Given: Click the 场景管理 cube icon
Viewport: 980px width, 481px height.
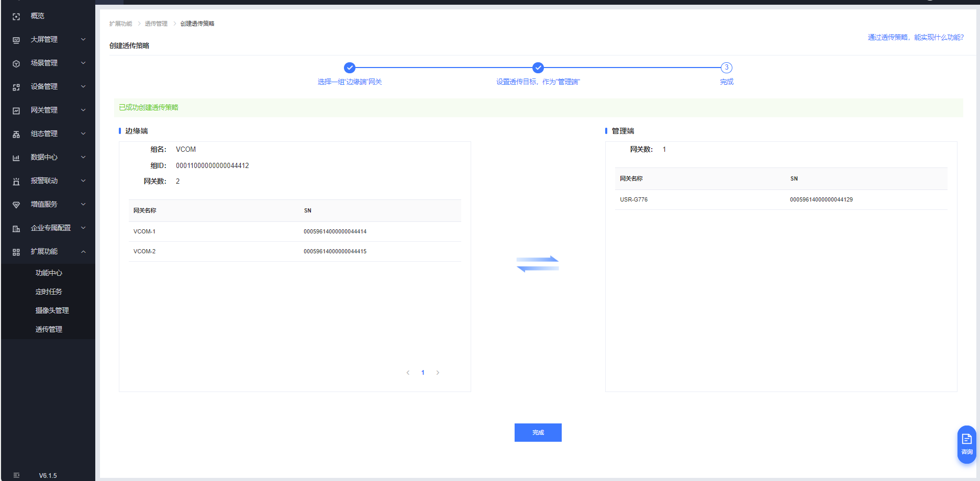Looking at the screenshot, I should [x=16, y=64].
